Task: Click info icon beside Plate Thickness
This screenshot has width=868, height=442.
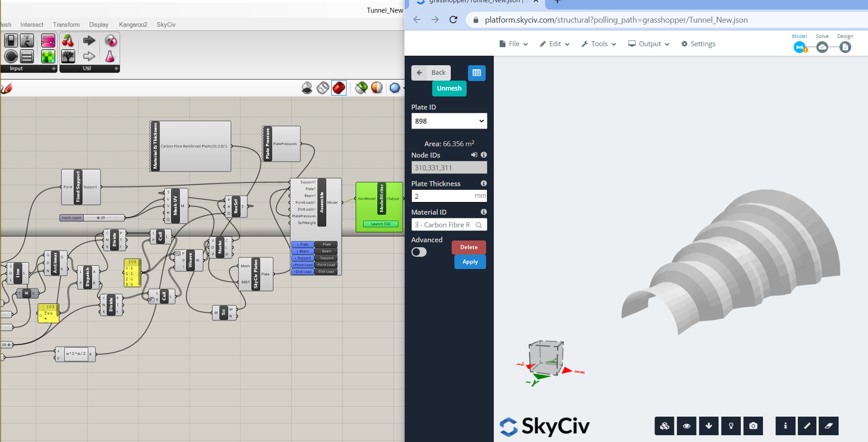Action: click(483, 183)
